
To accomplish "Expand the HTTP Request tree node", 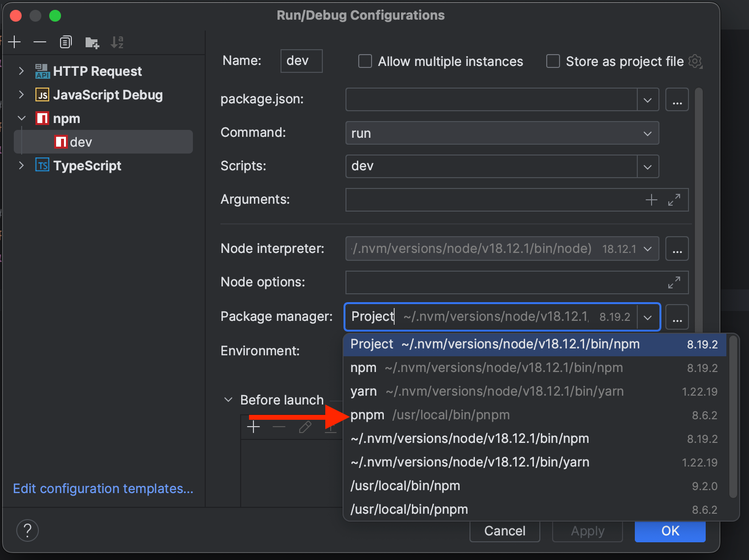I will (x=21, y=71).
